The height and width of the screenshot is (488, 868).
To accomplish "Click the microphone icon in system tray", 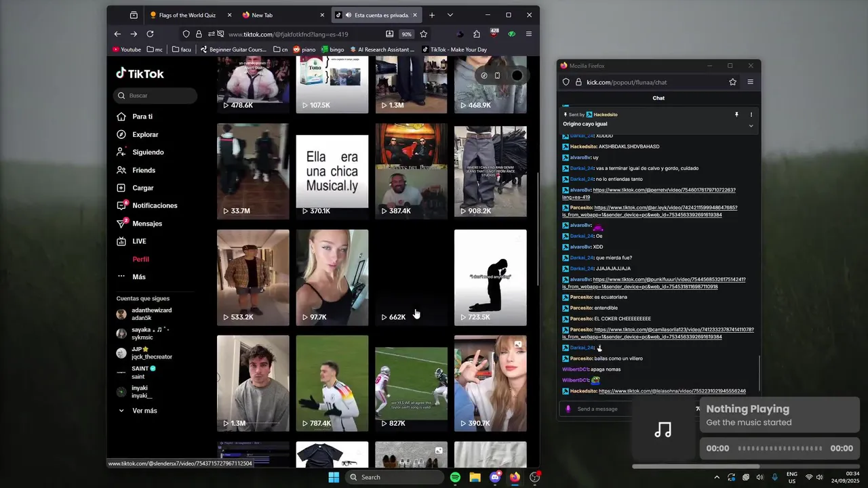I will click(x=774, y=477).
